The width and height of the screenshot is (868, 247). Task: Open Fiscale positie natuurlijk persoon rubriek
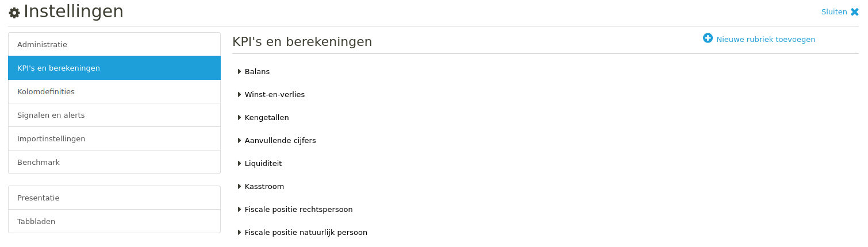tap(306, 233)
